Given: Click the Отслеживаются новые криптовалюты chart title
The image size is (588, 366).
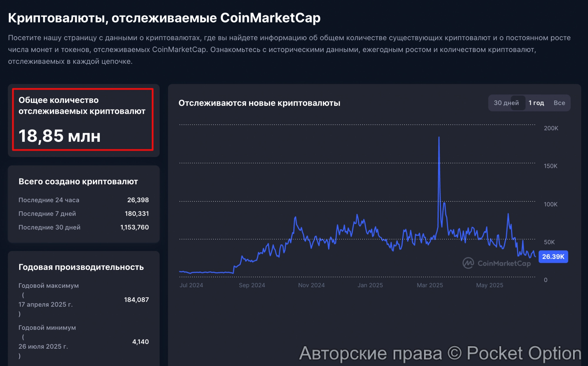Looking at the screenshot, I should (x=259, y=103).
